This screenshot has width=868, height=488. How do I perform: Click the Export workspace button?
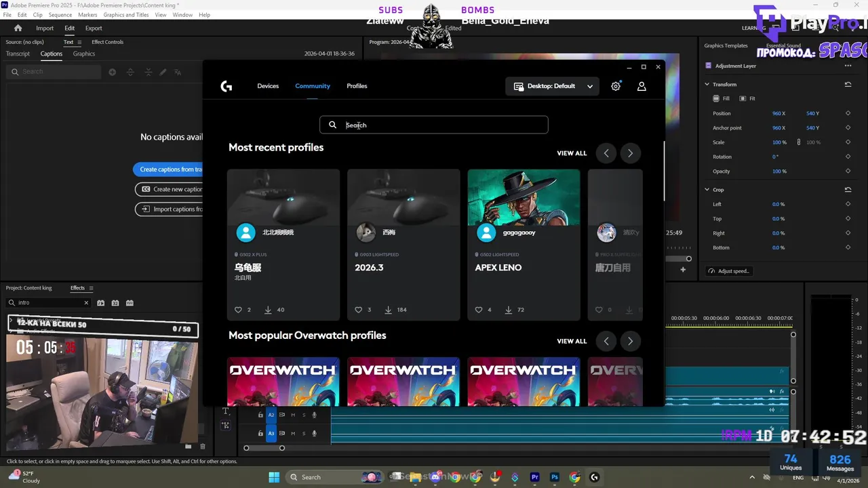(x=94, y=28)
